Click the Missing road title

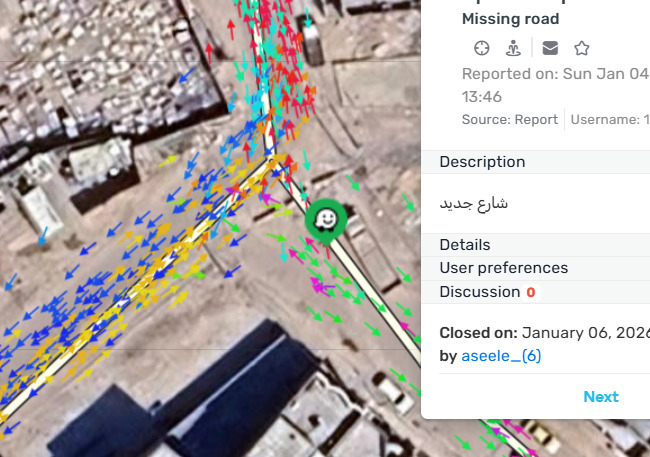coord(510,19)
